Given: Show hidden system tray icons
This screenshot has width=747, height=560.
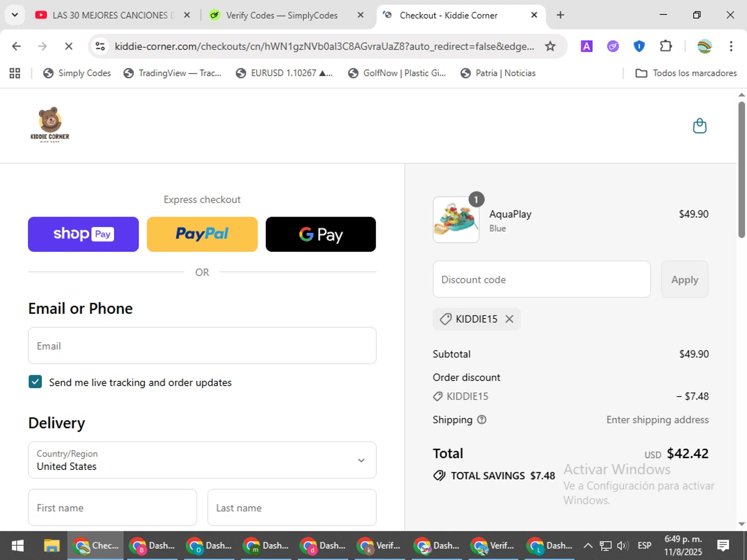Looking at the screenshot, I should pyautogui.click(x=588, y=546).
